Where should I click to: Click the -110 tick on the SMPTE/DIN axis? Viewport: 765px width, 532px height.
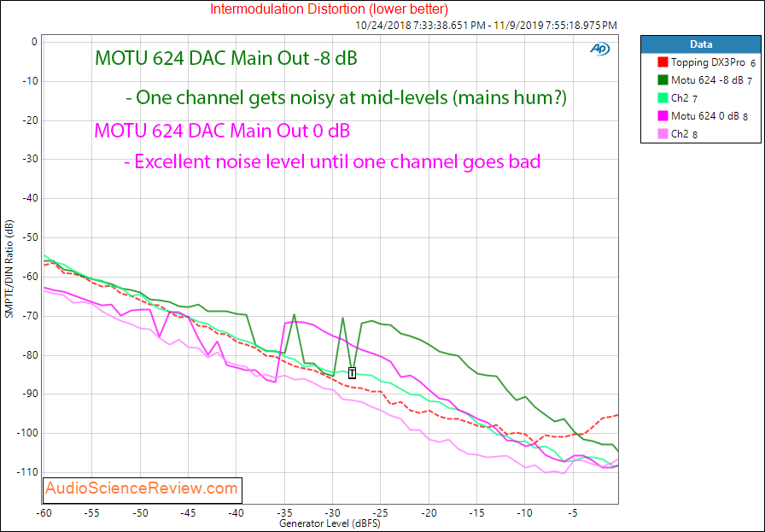(28, 472)
